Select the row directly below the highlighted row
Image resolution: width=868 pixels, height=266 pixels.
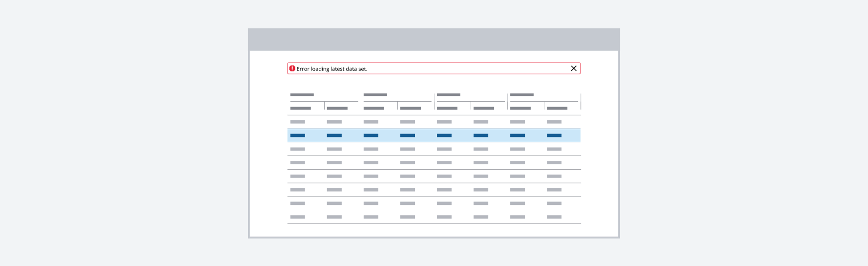(x=434, y=149)
